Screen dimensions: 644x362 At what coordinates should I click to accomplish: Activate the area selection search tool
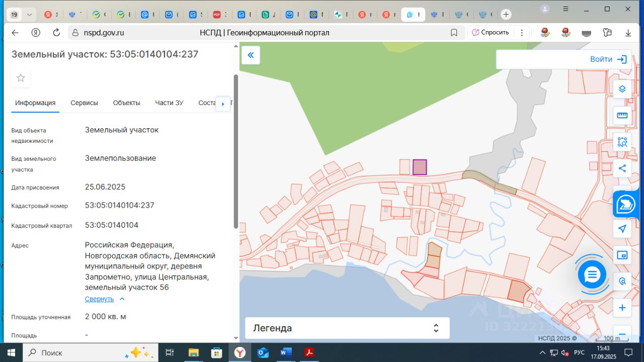[622, 142]
